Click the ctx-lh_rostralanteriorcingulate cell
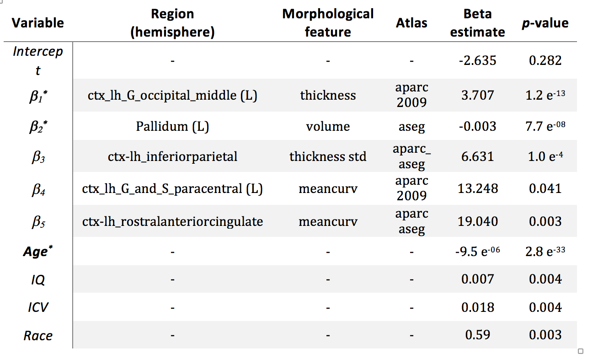The height and width of the screenshot is (364, 598). (x=172, y=222)
